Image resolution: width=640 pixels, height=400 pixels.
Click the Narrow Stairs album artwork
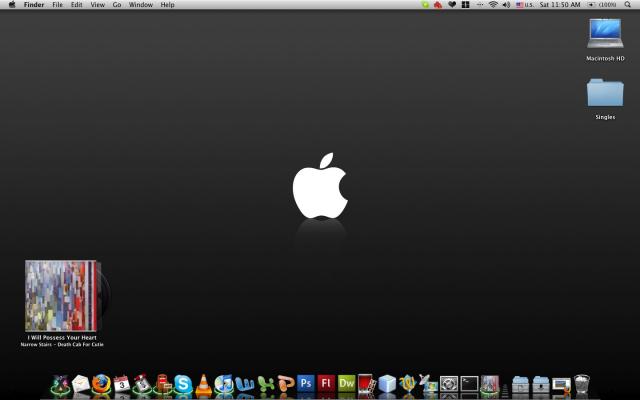(61, 296)
